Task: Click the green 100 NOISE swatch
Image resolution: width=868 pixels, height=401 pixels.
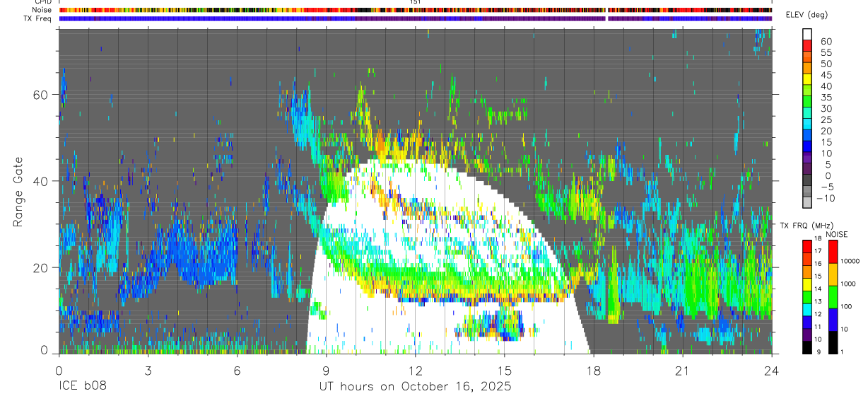Action: 833,297
